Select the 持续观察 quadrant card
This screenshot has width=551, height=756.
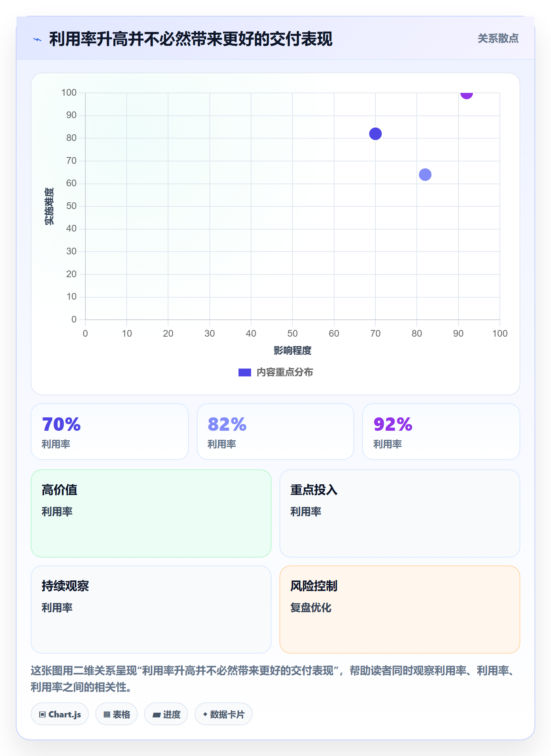(151, 610)
